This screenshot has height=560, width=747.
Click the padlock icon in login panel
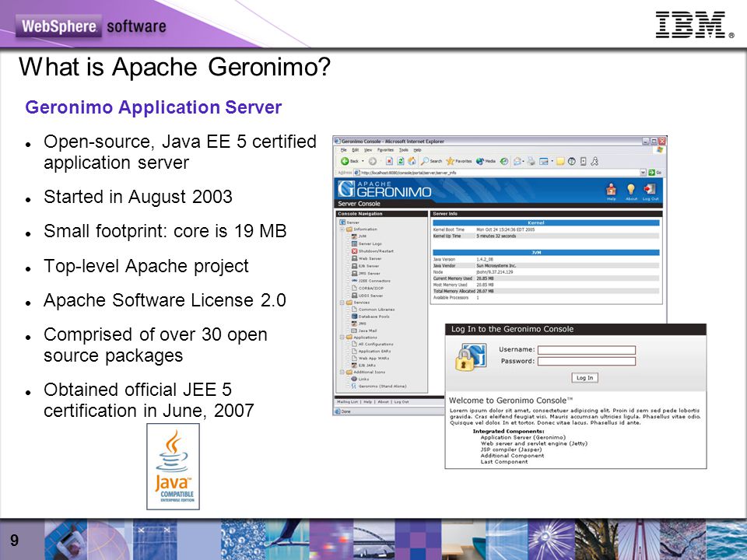click(x=465, y=360)
